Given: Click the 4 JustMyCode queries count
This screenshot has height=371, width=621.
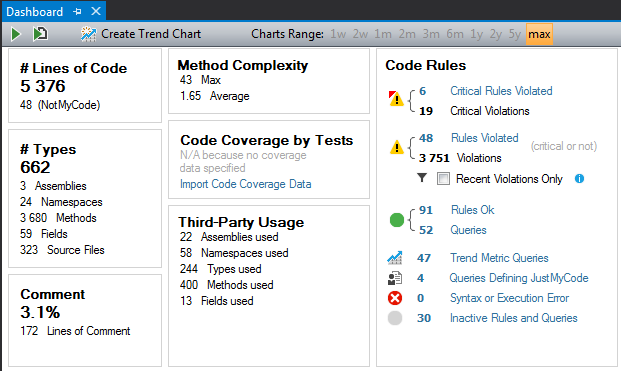Looking at the screenshot, I should tap(420, 278).
